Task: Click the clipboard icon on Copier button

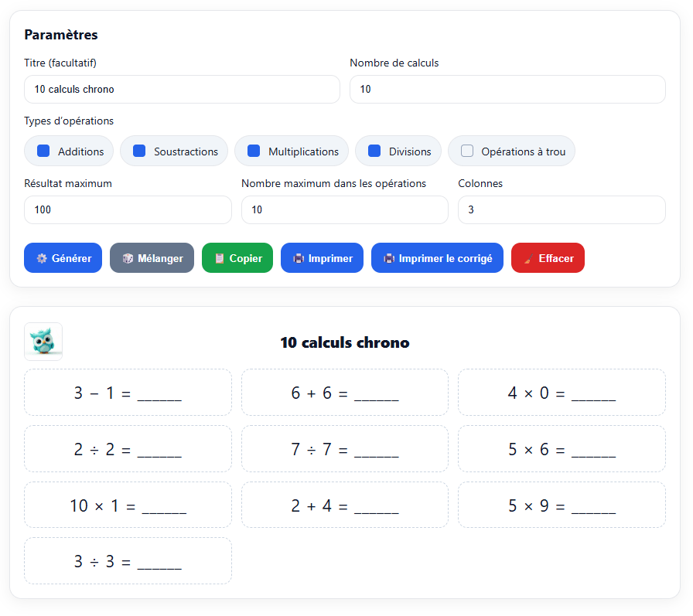Action: point(220,258)
